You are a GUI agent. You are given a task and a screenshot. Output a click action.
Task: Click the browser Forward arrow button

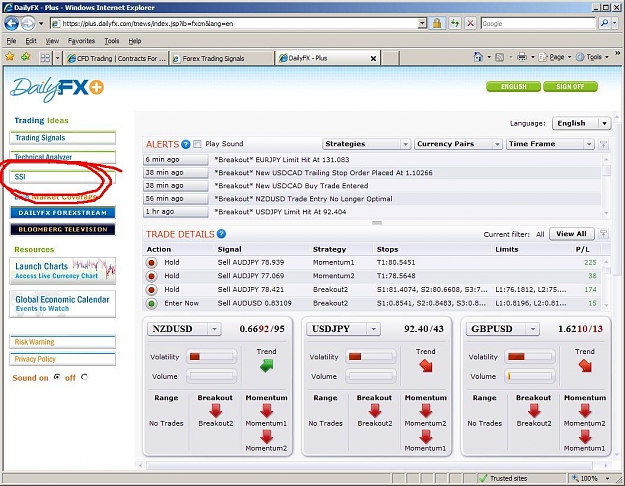[28, 24]
